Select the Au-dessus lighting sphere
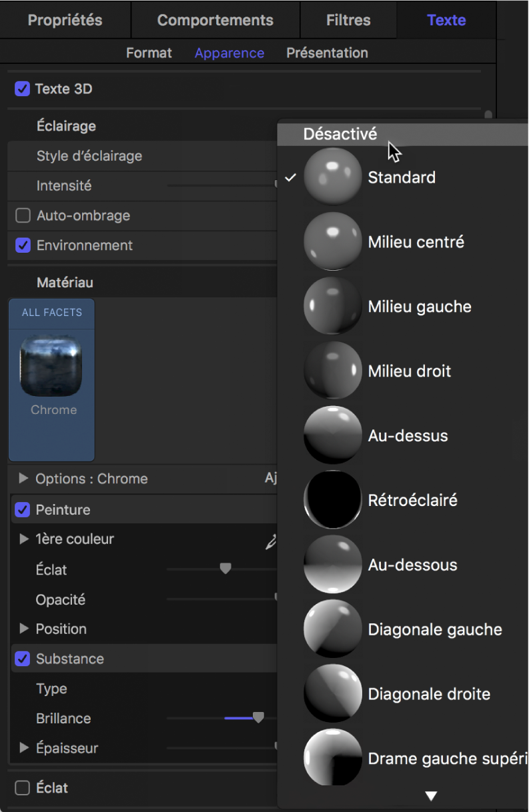Screen dimensions: 529x812 pos(332,435)
